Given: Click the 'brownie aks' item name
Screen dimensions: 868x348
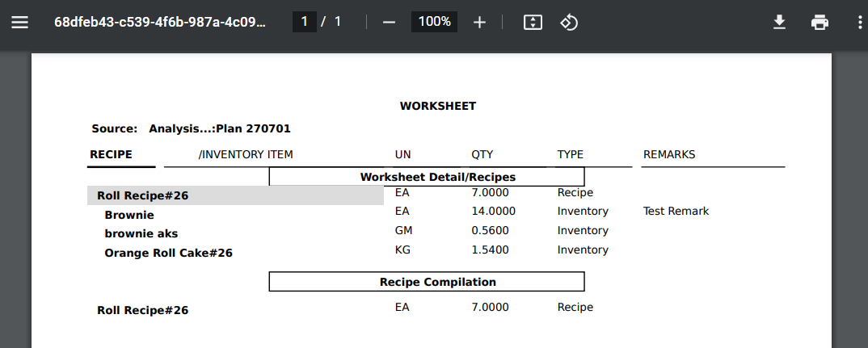Looking at the screenshot, I should 141,234.
